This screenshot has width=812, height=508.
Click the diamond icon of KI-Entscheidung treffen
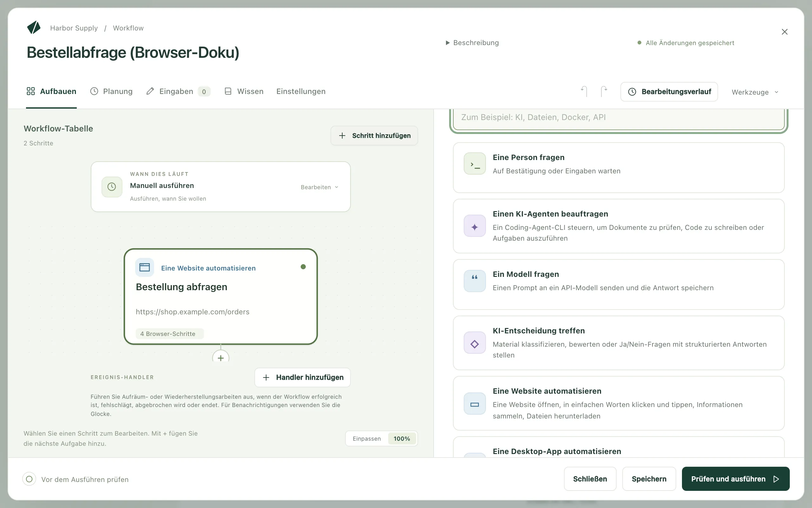coord(475,343)
